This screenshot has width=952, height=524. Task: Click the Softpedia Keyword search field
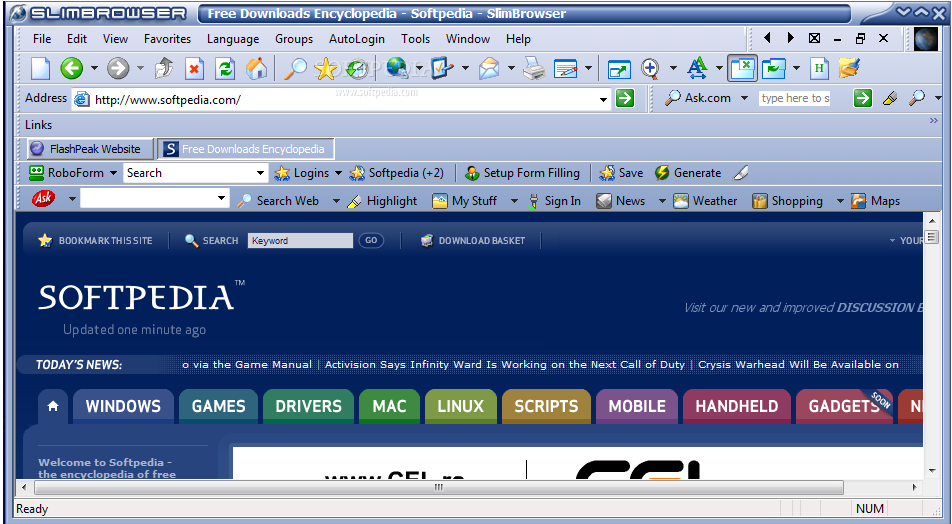[300, 240]
